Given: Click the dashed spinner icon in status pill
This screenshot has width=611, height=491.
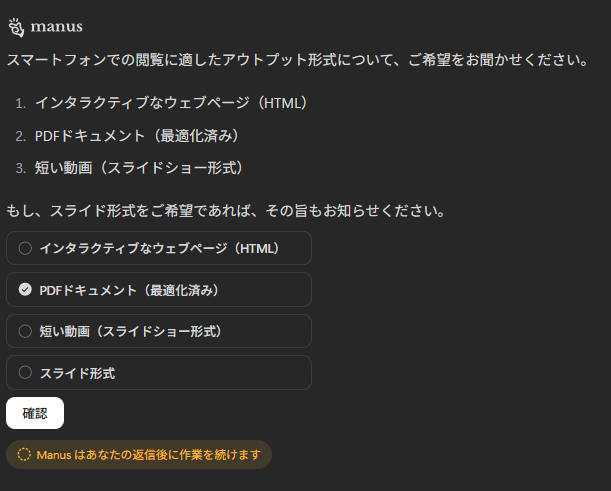Looking at the screenshot, I should tap(24, 454).
